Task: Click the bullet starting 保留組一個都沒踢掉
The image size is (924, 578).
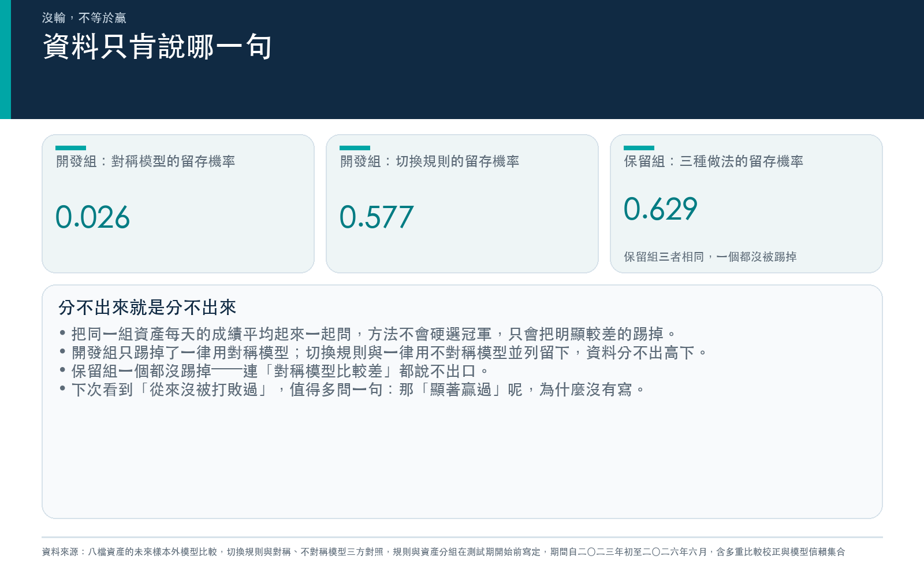Action: [x=274, y=371]
